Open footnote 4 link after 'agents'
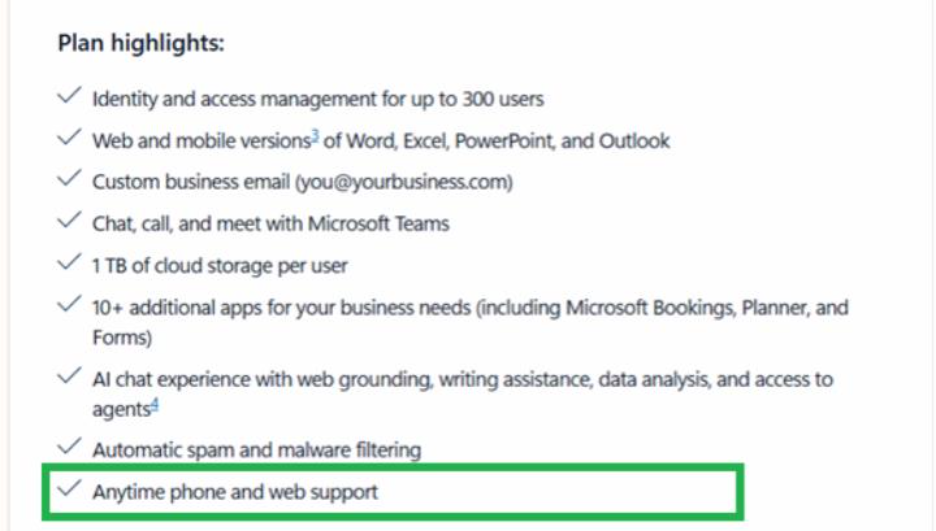The image size is (936, 531). point(155,405)
